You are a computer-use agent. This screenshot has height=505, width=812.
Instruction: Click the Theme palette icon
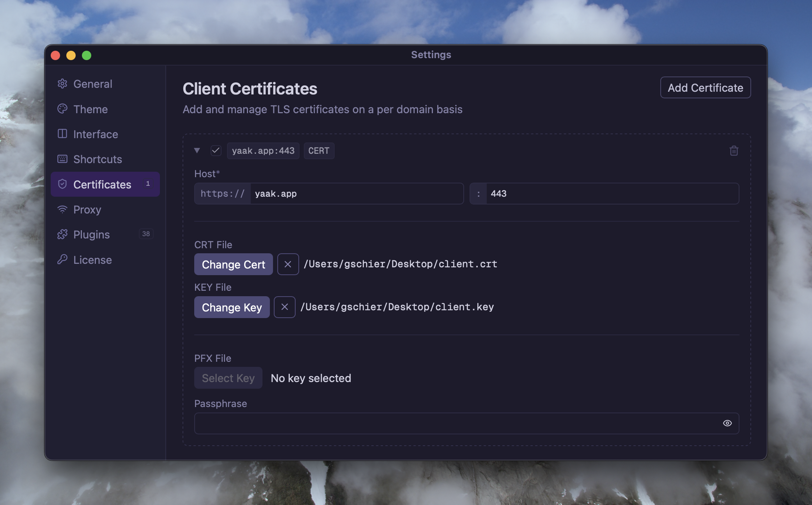(x=62, y=109)
